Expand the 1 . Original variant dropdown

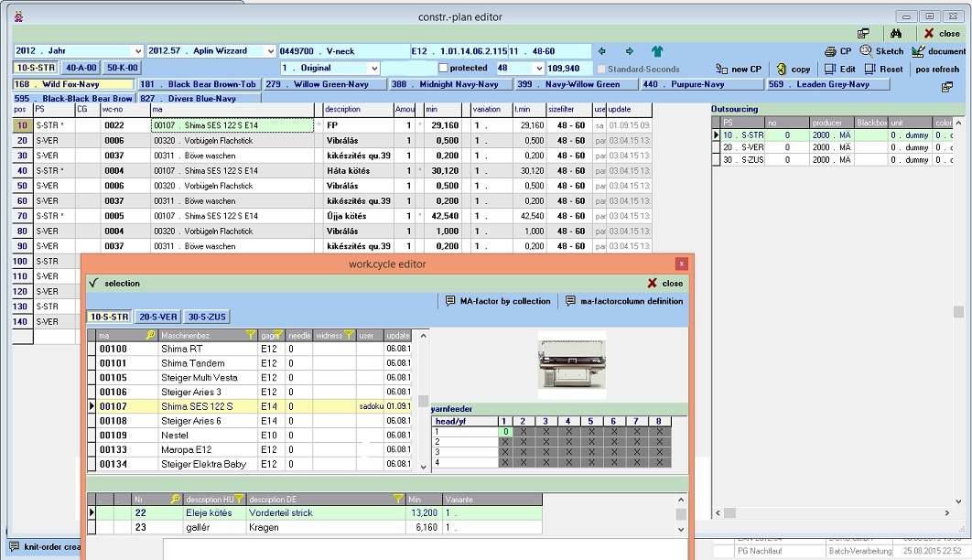(x=373, y=69)
